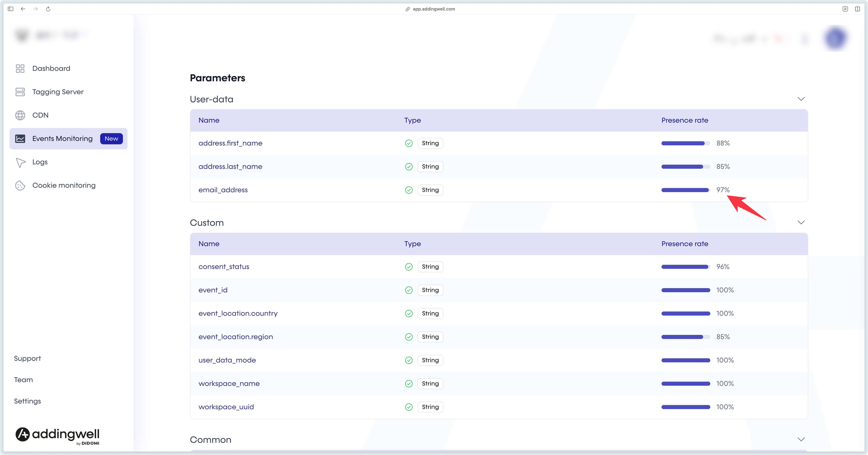Click the event_location.region presence rate bar
Viewport: 868px width, 455px height.
[686, 337]
